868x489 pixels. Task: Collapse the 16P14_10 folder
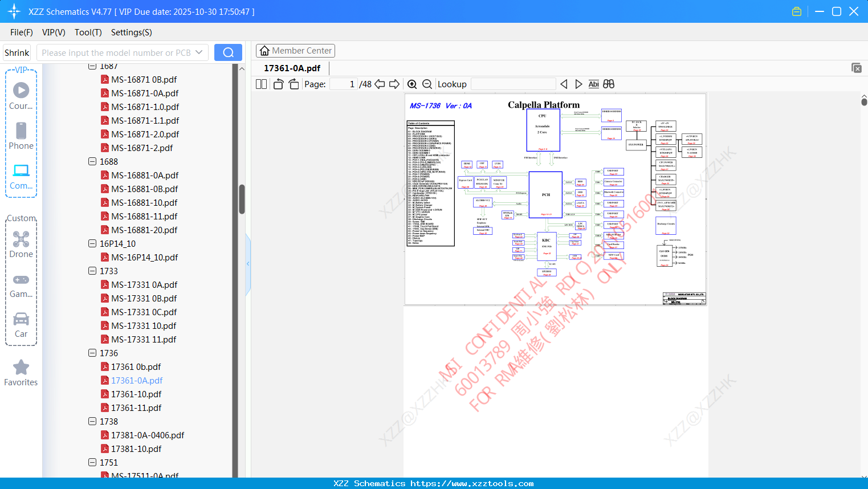[92, 243]
